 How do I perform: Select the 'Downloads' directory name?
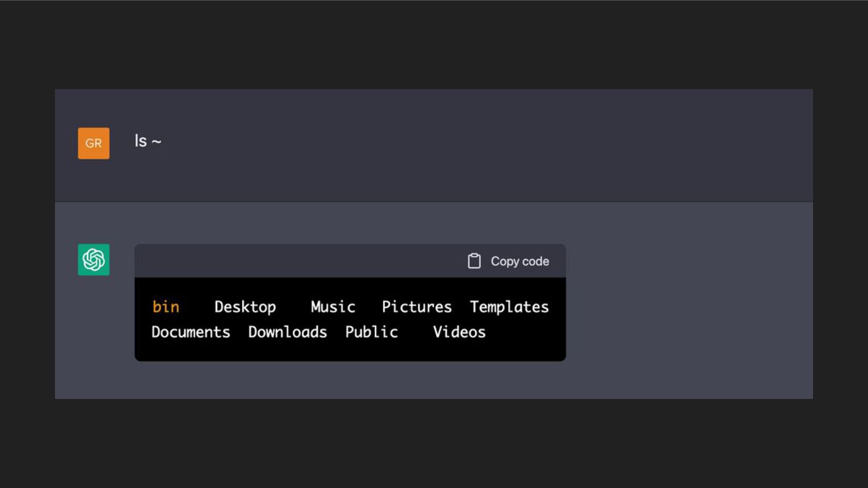tap(288, 332)
